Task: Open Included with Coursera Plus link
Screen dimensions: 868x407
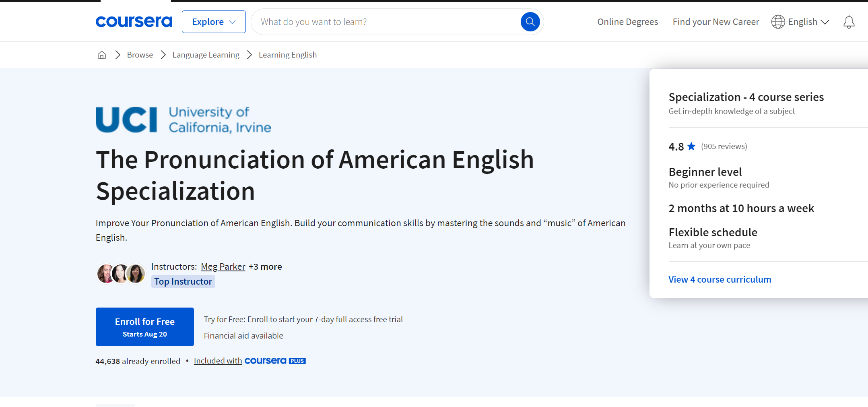Action: (x=249, y=361)
